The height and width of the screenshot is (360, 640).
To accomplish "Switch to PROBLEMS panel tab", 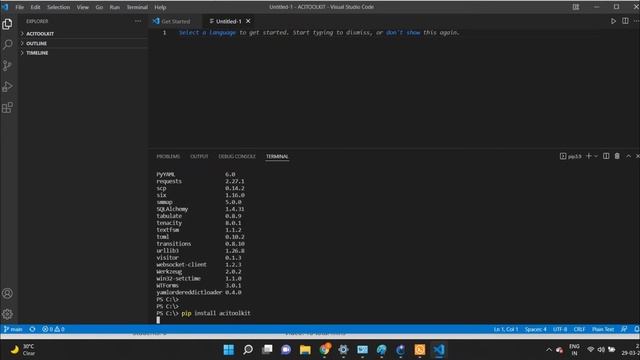I will coord(168,156).
